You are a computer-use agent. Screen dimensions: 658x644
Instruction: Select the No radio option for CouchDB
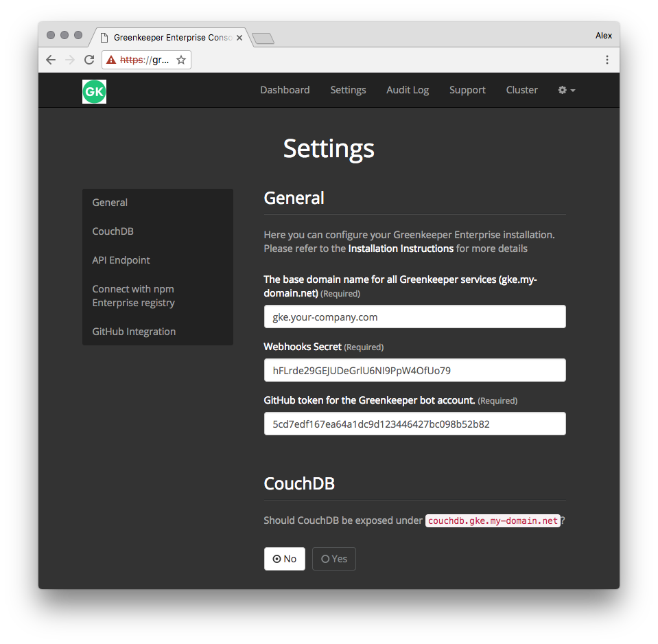click(285, 559)
